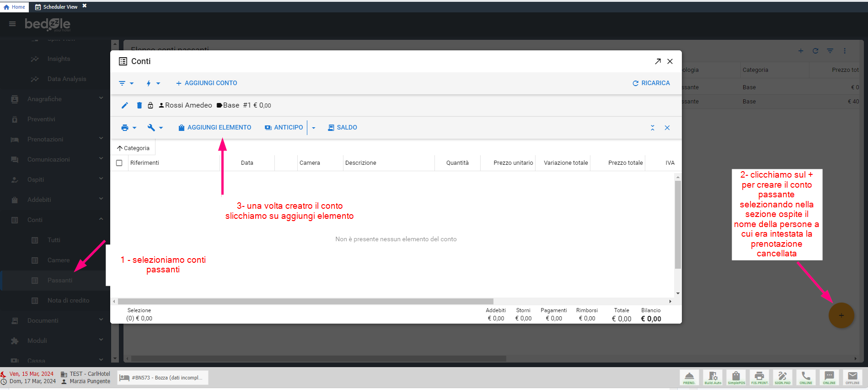The image size is (868, 390).
Task: Toggle the select-all checkbox beside Riferimenti
Action: click(119, 163)
